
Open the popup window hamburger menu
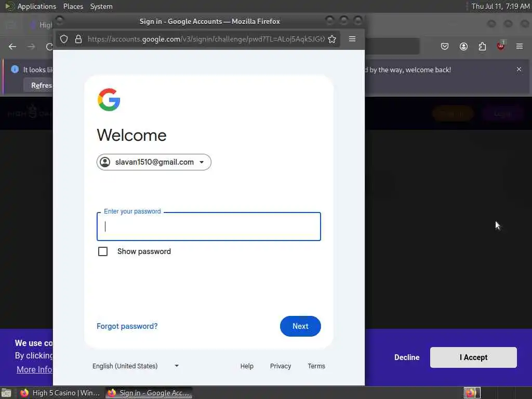pos(352,39)
